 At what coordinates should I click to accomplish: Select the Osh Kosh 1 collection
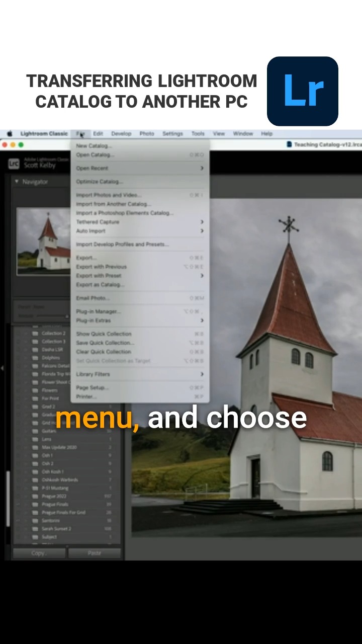pos(66,472)
